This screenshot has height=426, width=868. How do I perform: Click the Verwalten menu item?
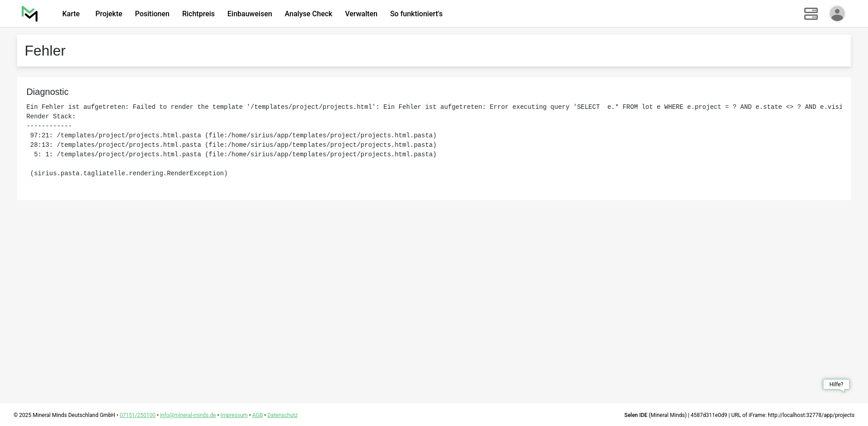[361, 14]
